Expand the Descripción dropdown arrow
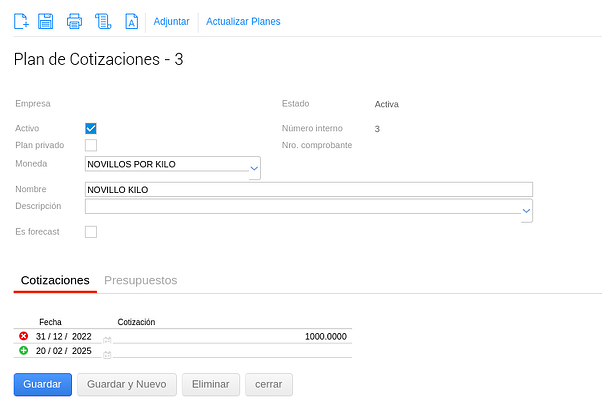Image resolution: width=602 pixels, height=405 pixels. pos(526,211)
